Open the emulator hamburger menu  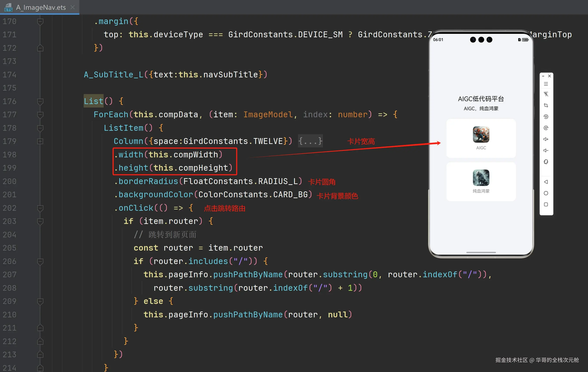pyautogui.click(x=546, y=84)
